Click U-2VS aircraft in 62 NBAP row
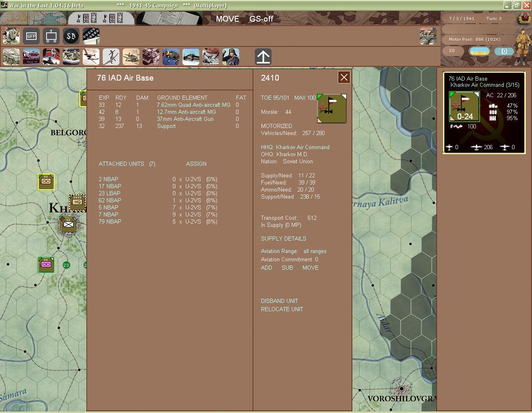The height and width of the screenshot is (413, 532). click(193, 200)
